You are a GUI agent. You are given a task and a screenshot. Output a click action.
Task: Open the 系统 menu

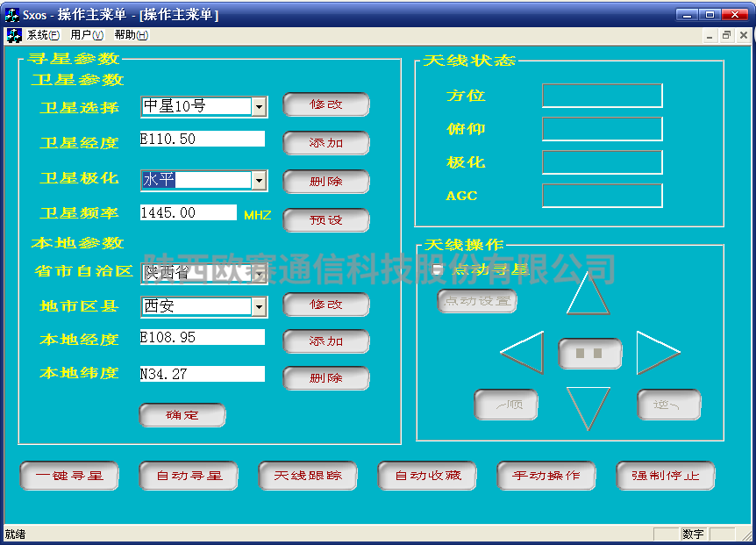click(43, 35)
